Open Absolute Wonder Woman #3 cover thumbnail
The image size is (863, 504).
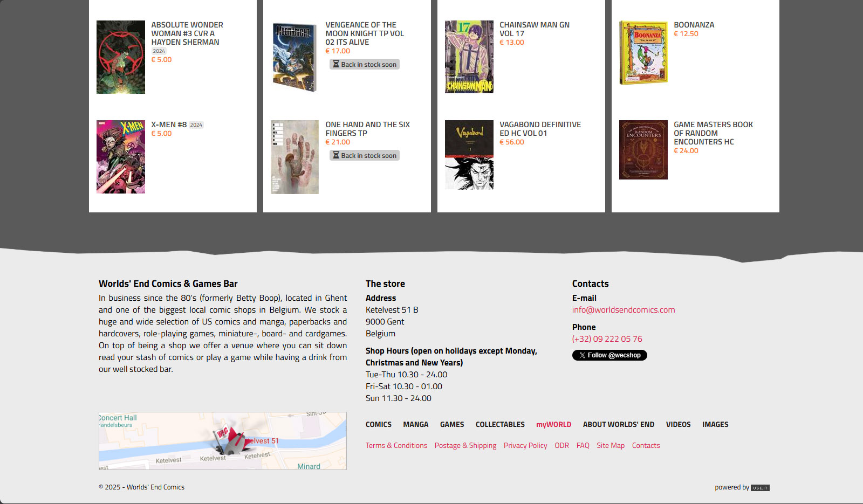click(121, 57)
